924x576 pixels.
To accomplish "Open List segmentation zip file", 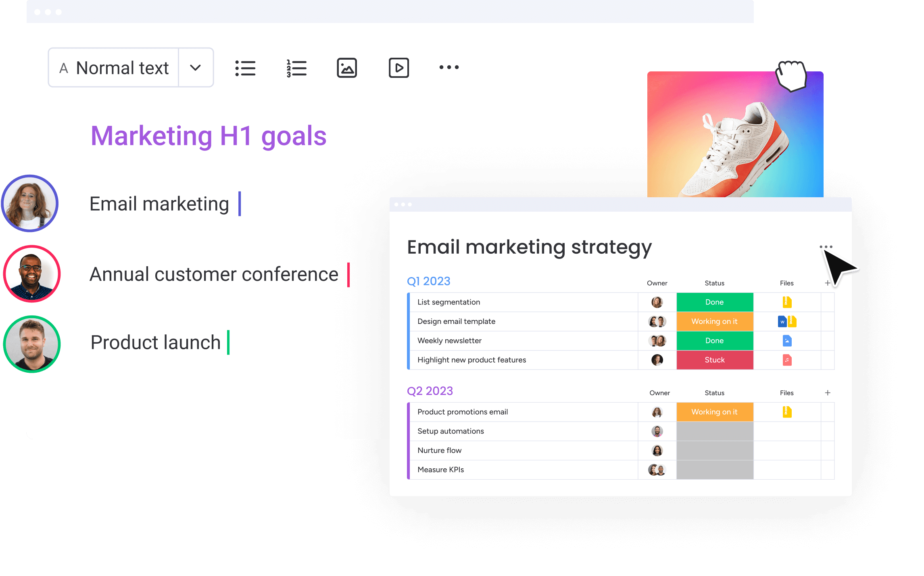I will coord(787,302).
